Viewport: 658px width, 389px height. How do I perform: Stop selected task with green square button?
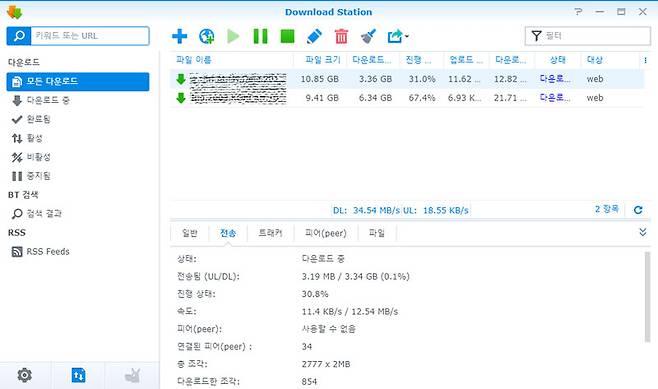click(x=287, y=36)
